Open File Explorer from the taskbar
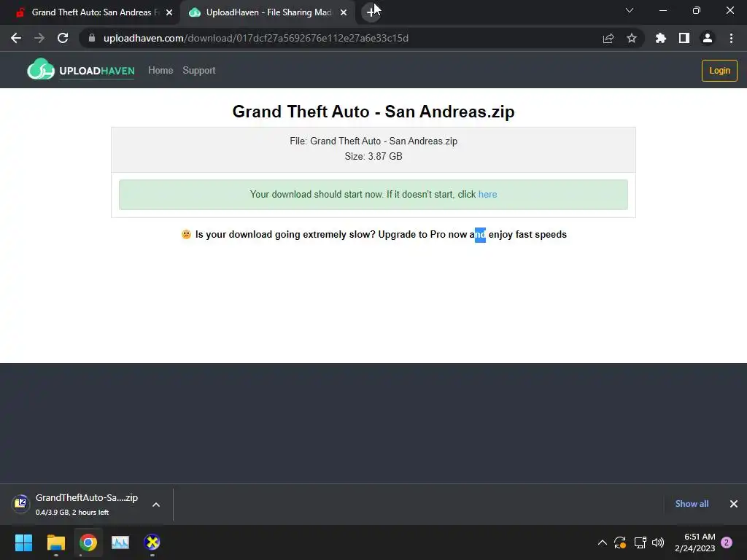This screenshot has width=747, height=560. coord(55,542)
